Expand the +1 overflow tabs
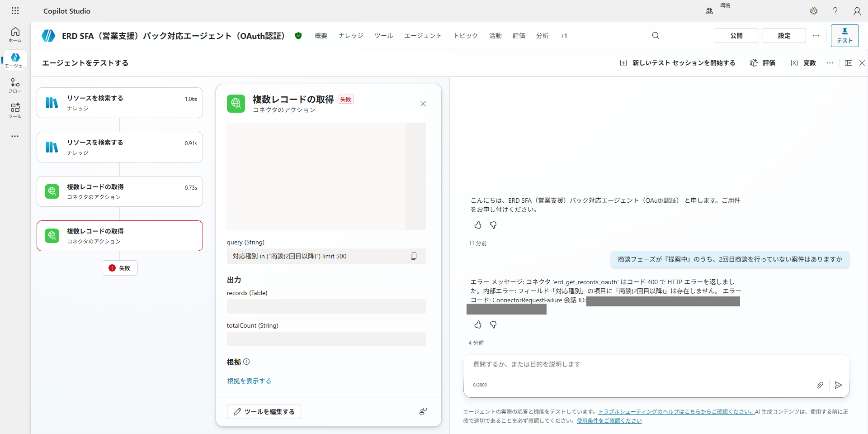The width and height of the screenshot is (868, 434). 564,36
